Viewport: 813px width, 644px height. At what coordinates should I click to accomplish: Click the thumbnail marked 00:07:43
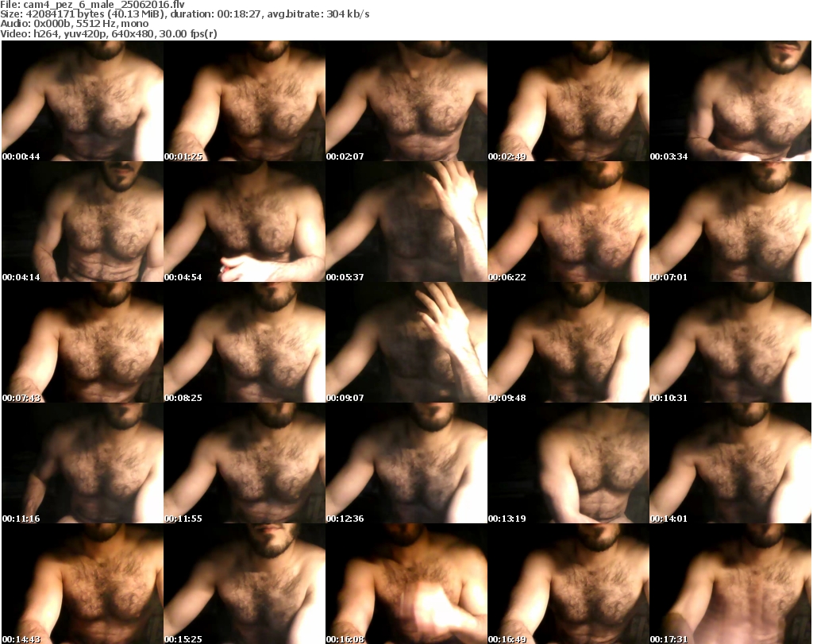pos(83,343)
